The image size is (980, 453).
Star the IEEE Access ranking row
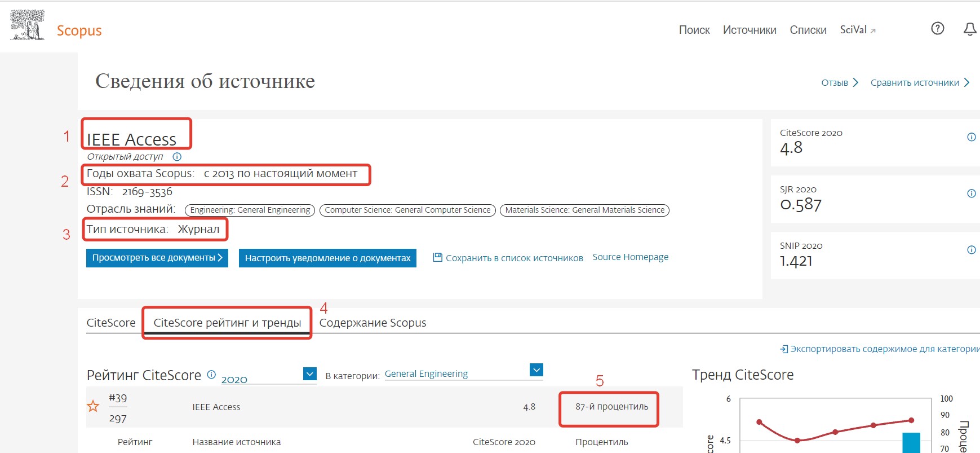[93, 406]
